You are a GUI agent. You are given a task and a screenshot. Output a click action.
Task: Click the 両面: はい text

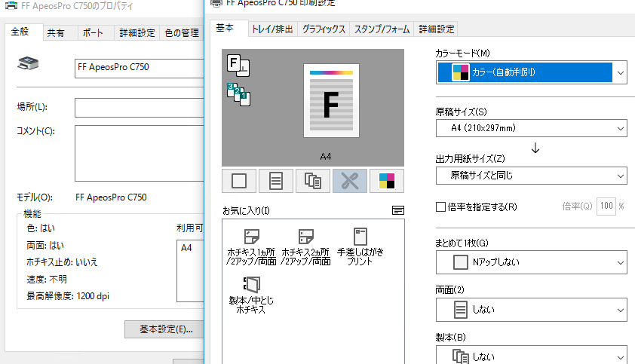coord(45,246)
